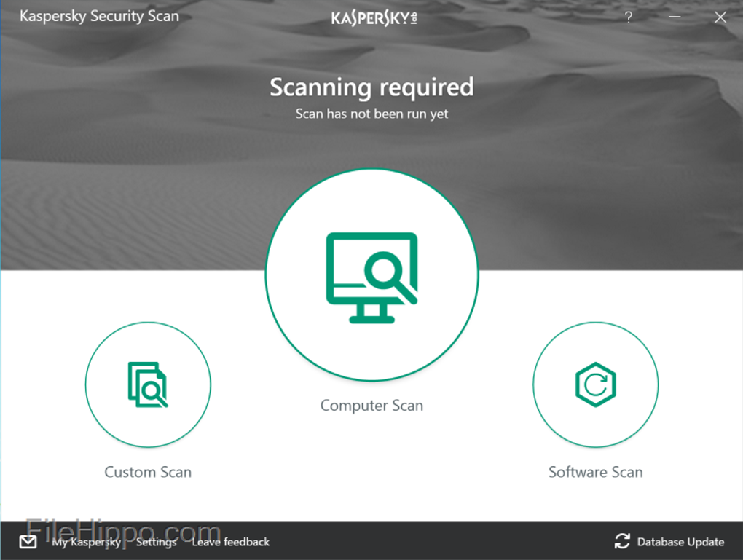Click the Database Update refresh arrows icon
743x560 pixels.
click(622, 541)
